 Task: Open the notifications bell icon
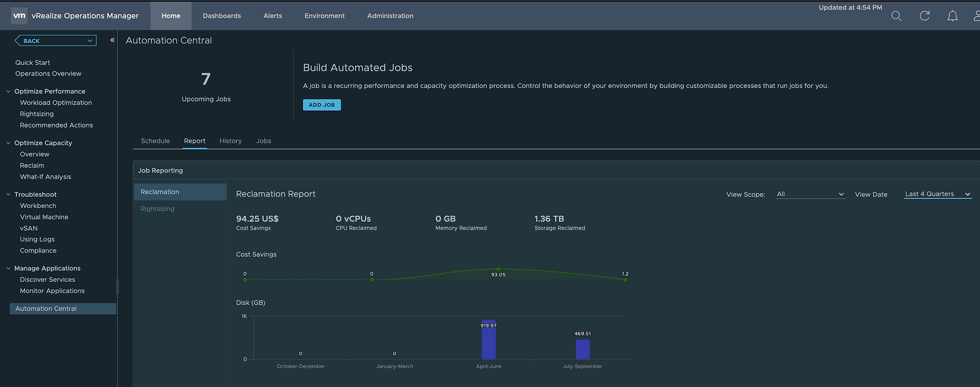pos(952,16)
